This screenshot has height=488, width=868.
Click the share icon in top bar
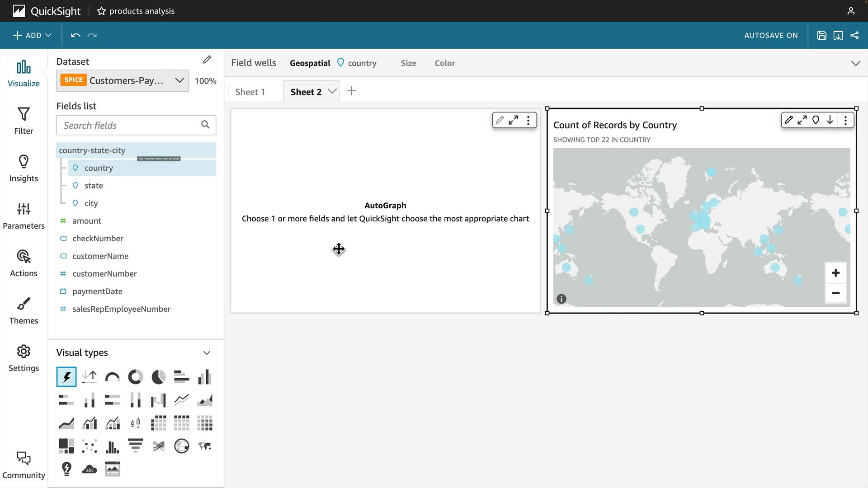(x=854, y=35)
